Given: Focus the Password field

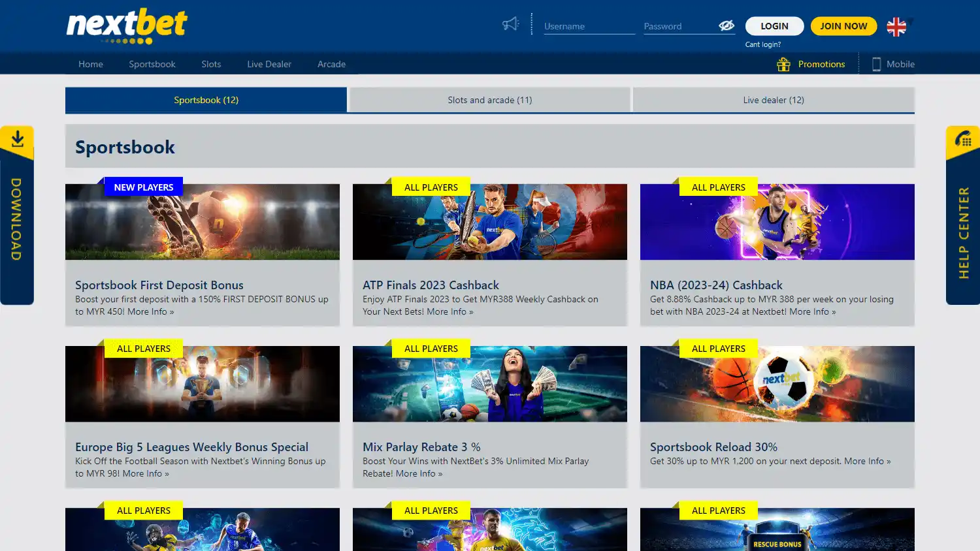Looking at the screenshot, I should tap(680, 26).
